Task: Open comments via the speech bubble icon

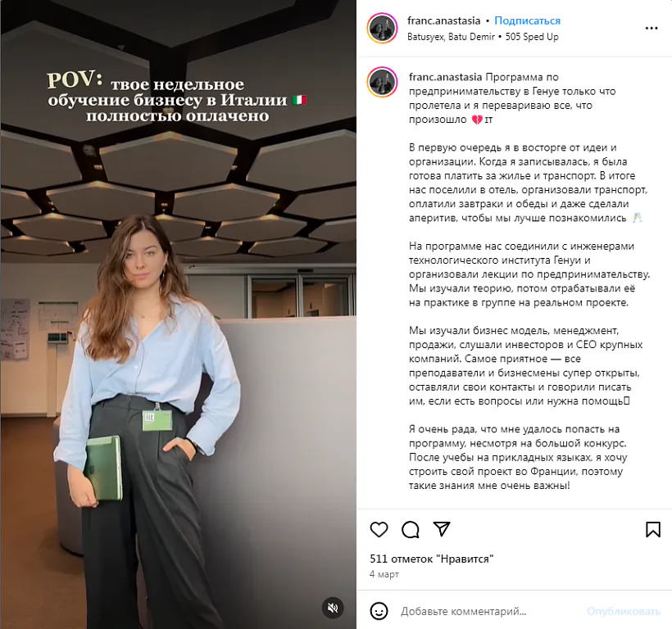Action: tap(410, 530)
